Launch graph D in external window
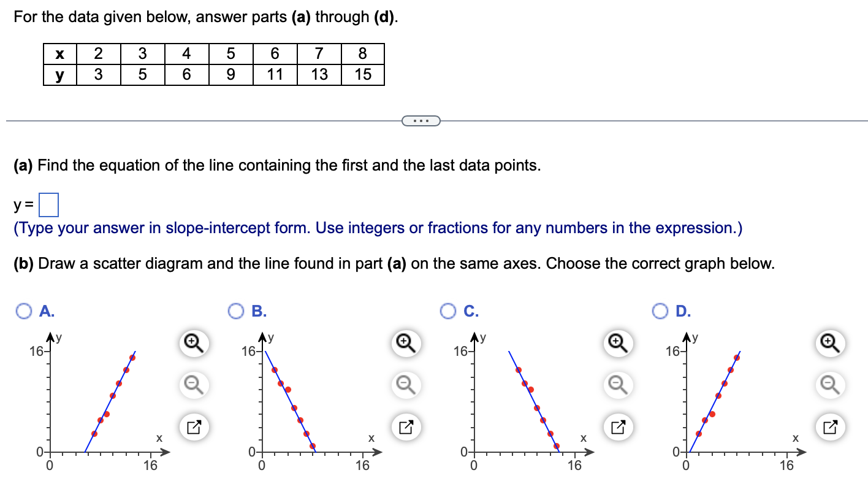The image size is (868, 497). click(x=829, y=426)
